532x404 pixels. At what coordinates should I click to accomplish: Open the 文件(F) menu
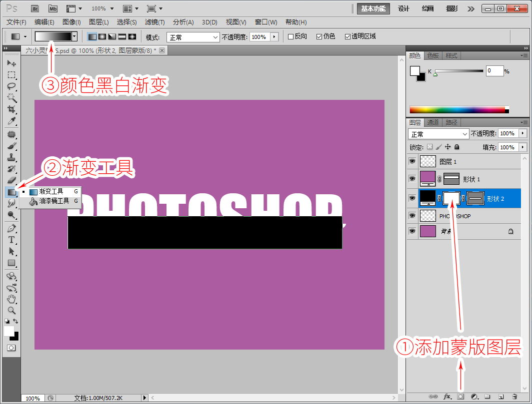pos(16,22)
